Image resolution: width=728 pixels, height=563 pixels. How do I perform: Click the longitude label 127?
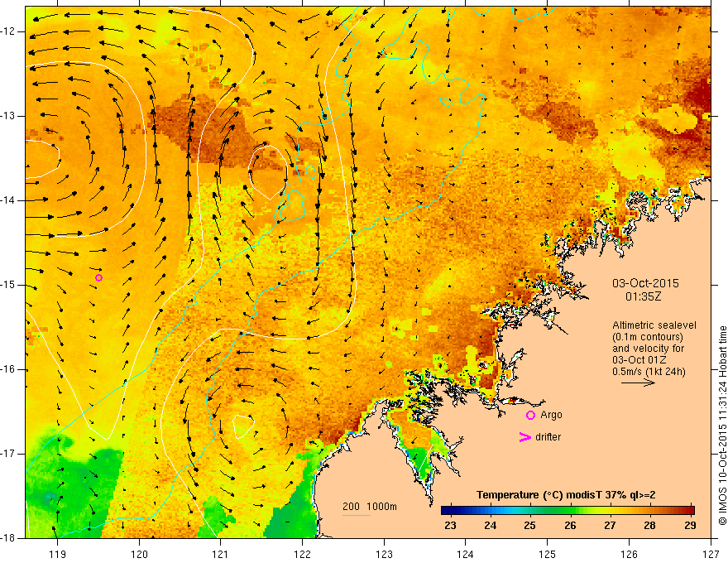pos(711,554)
